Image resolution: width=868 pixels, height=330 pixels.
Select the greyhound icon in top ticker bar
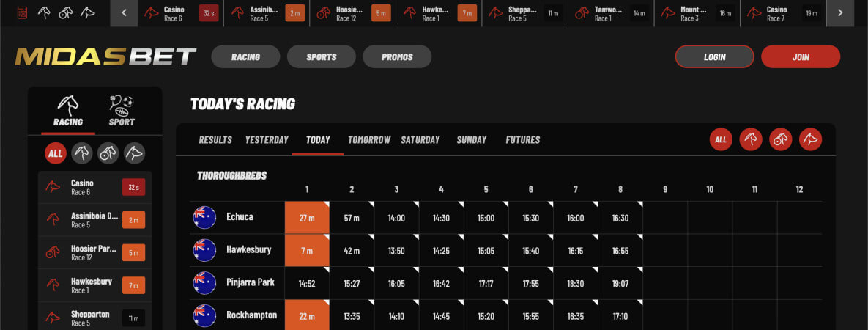87,12
